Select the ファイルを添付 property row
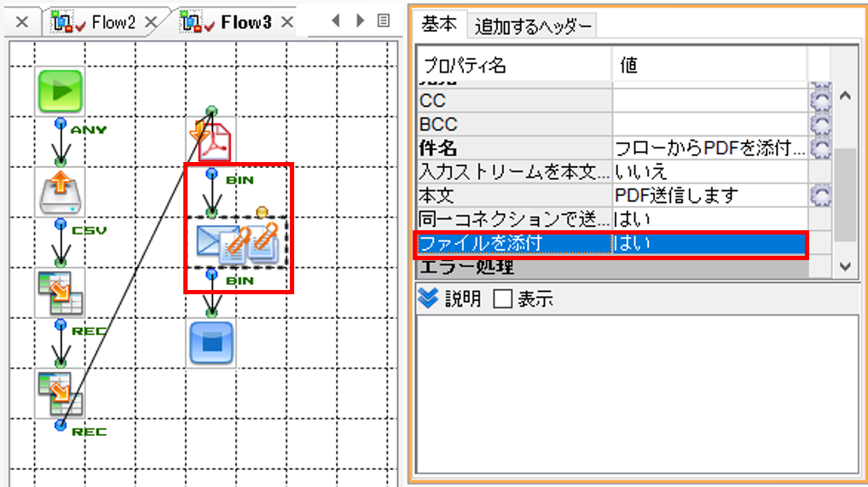868x487 pixels. pos(611,243)
